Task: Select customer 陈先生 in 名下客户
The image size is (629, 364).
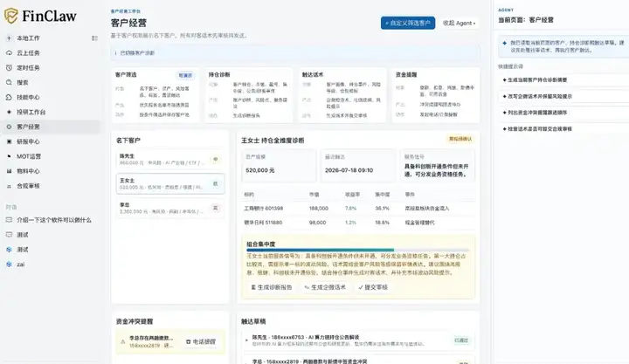Action: tap(170, 159)
